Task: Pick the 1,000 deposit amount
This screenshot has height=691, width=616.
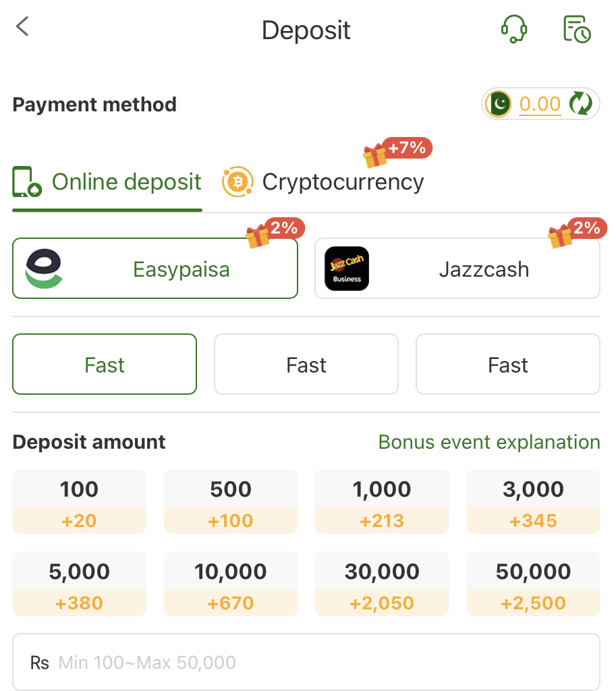Action: coord(382,501)
